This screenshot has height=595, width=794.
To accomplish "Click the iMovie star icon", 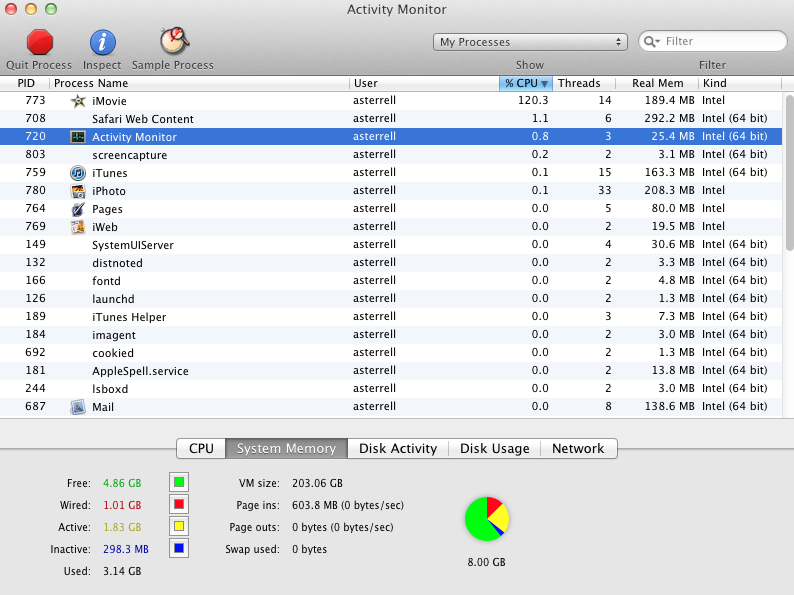I will point(77,101).
